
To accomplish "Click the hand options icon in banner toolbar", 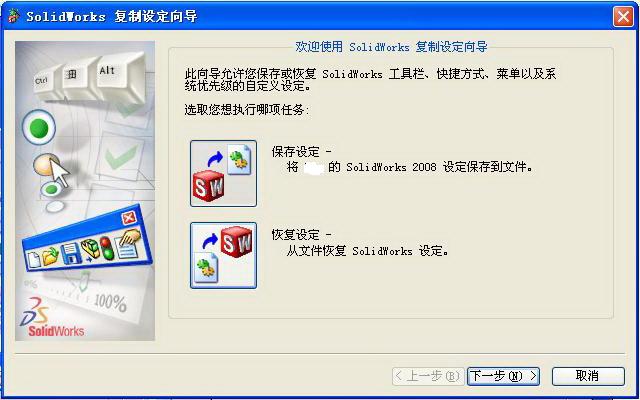I will (x=128, y=243).
